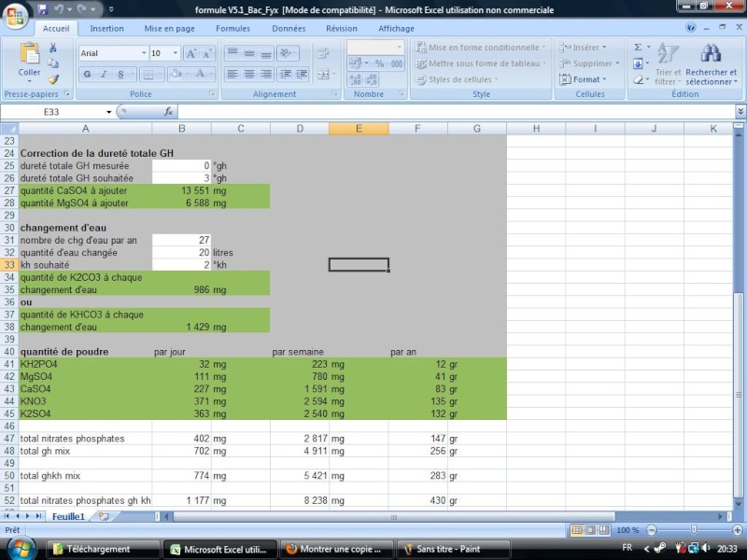Switch to page layout view icon
This screenshot has width=747, height=560.
(590, 530)
